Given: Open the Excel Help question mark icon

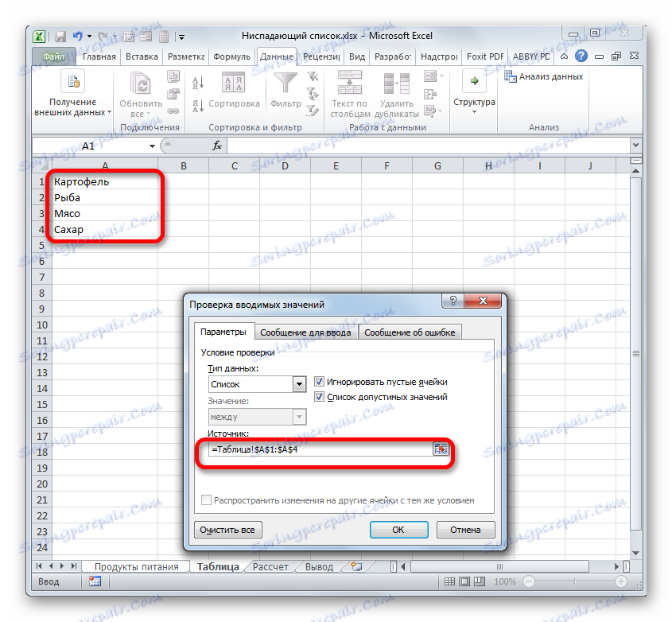Looking at the screenshot, I should [581, 56].
